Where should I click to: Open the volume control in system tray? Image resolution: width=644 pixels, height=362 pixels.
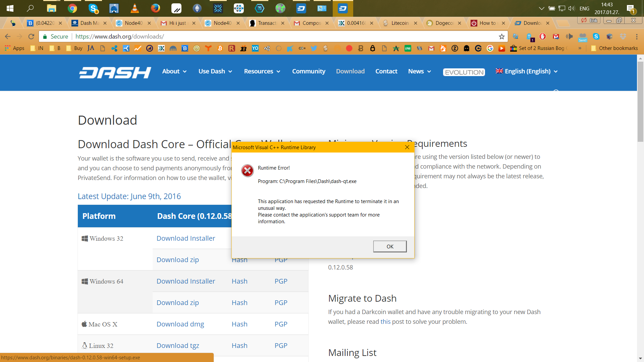(572, 8)
